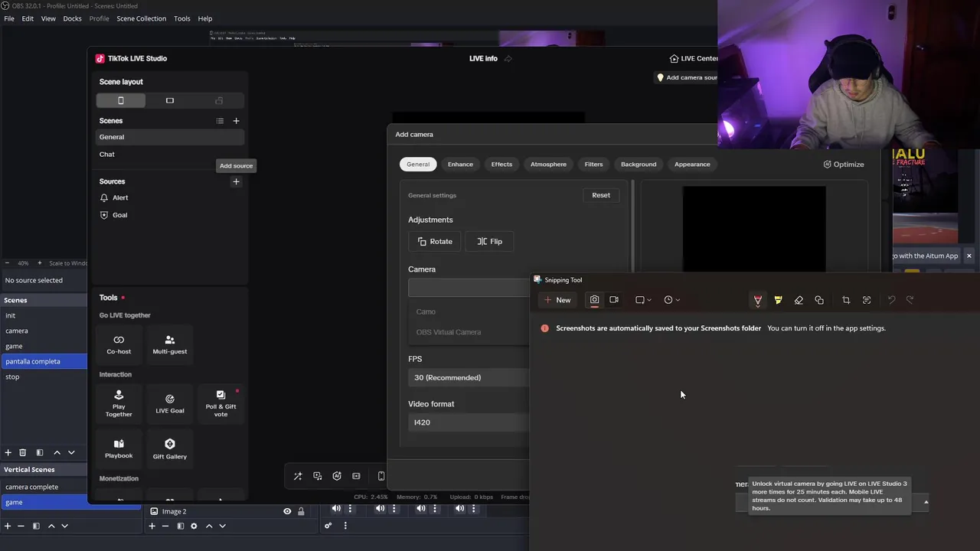Viewport: 980px width, 551px height.
Task: Click the text actions icon in Snipping Tool
Action: pyautogui.click(x=867, y=300)
